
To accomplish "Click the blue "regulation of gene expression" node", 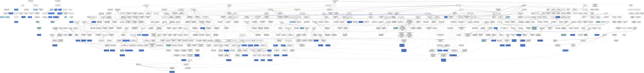I will click(x=94, y=22).
